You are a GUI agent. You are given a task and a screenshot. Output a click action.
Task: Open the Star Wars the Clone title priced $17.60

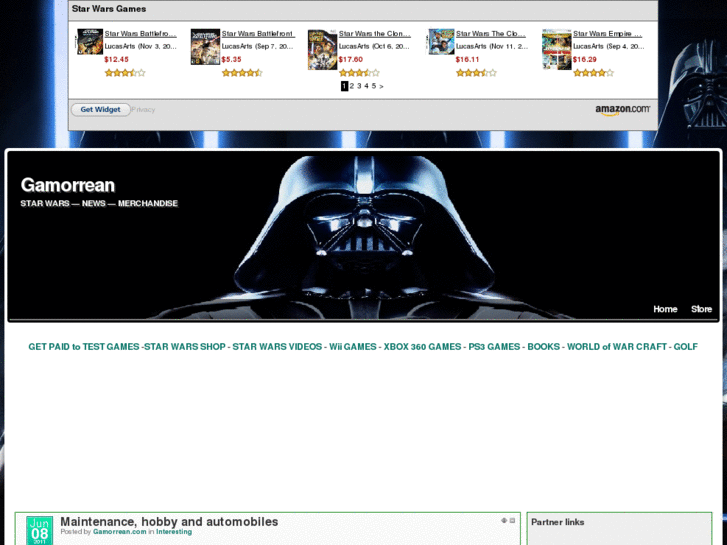(x=375, y=34)
